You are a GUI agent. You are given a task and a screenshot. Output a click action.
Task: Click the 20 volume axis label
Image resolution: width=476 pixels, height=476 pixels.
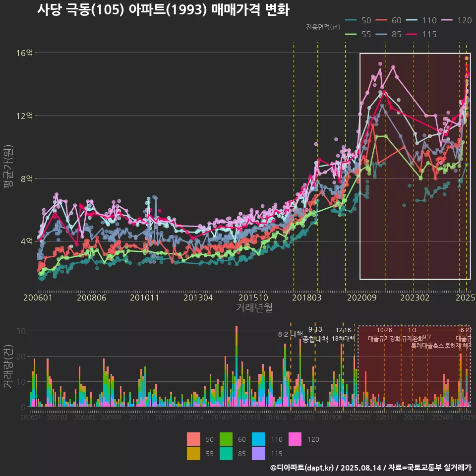click(21, 357)
